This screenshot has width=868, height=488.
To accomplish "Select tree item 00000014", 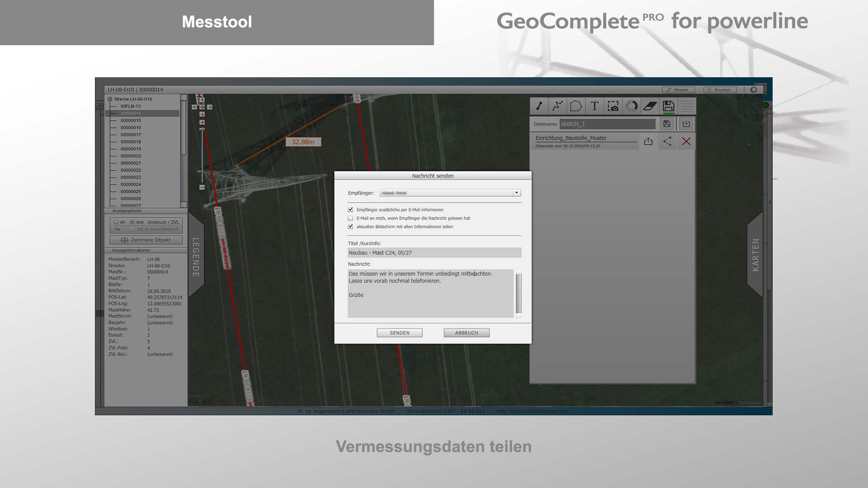I will click(131, 113).
